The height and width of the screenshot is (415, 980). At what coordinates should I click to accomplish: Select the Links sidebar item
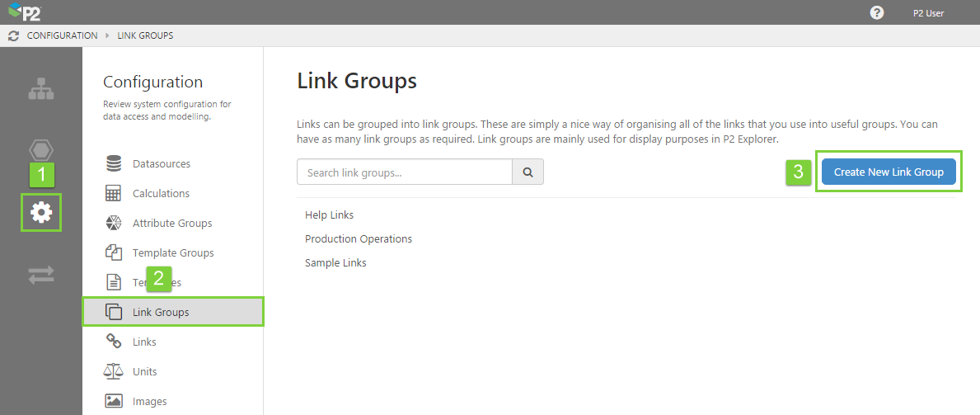[x=144, y=342]
